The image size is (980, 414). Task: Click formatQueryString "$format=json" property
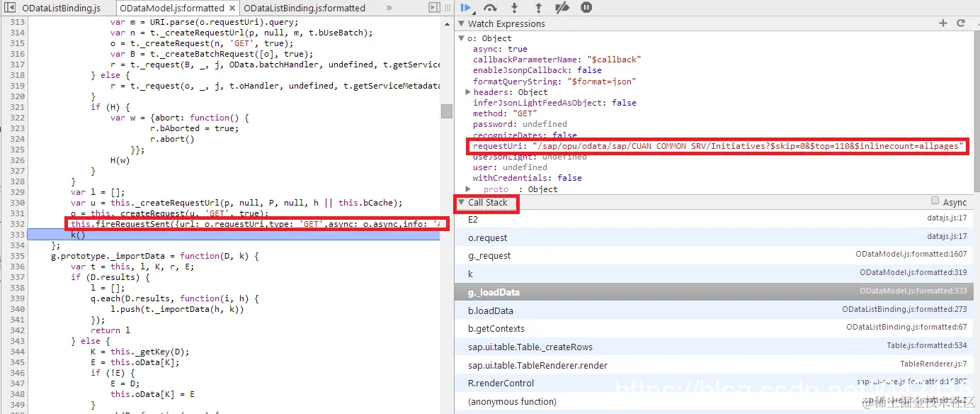[554, 82]
